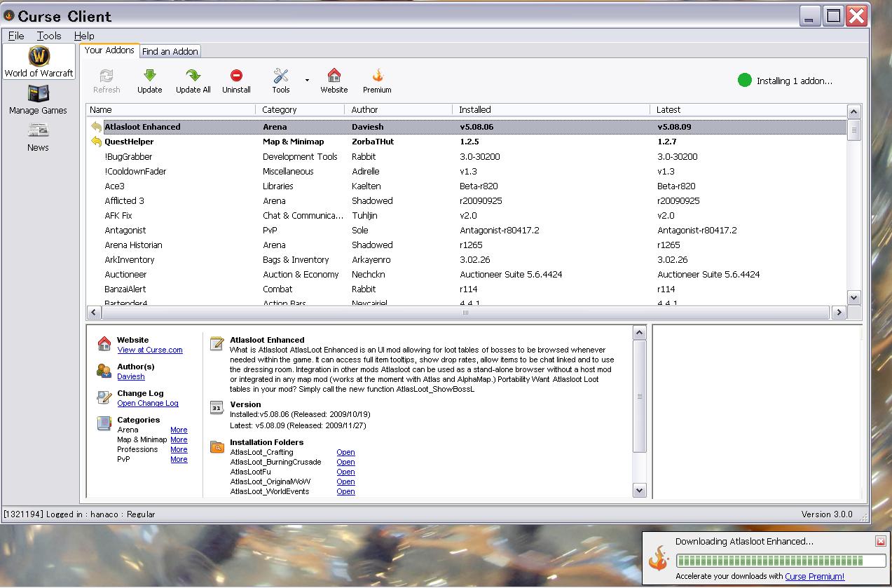Viewport: 892px width, 588px height.
Task: Open the File menu
Action: tap(16, 36)
